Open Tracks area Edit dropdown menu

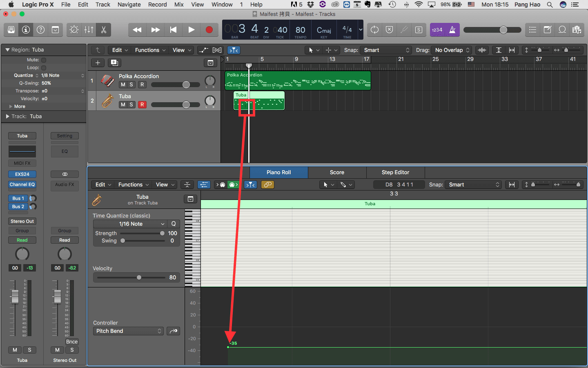(120, 50)
